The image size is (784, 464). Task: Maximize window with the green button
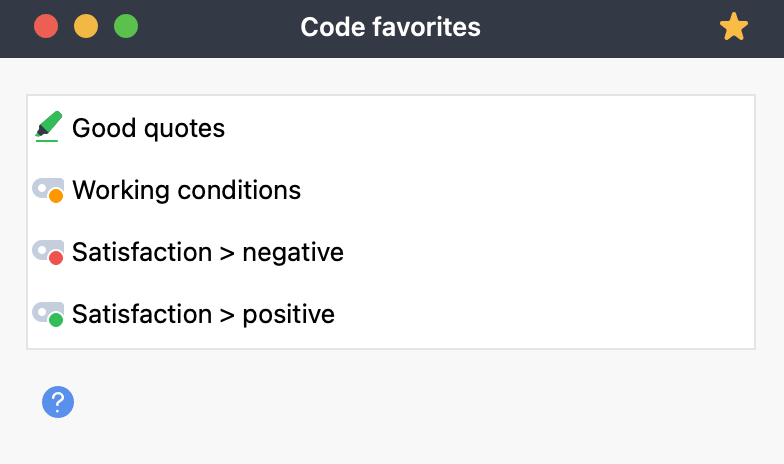point(126,26)
